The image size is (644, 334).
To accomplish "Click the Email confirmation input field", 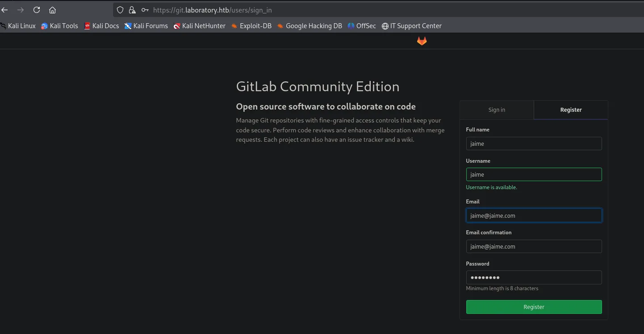I will pos(534,246).
